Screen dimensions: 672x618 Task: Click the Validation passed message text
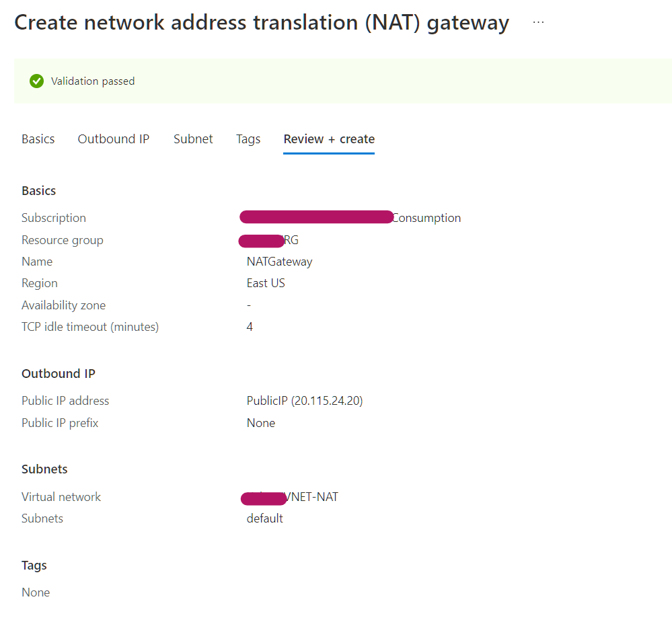point(93,81)
